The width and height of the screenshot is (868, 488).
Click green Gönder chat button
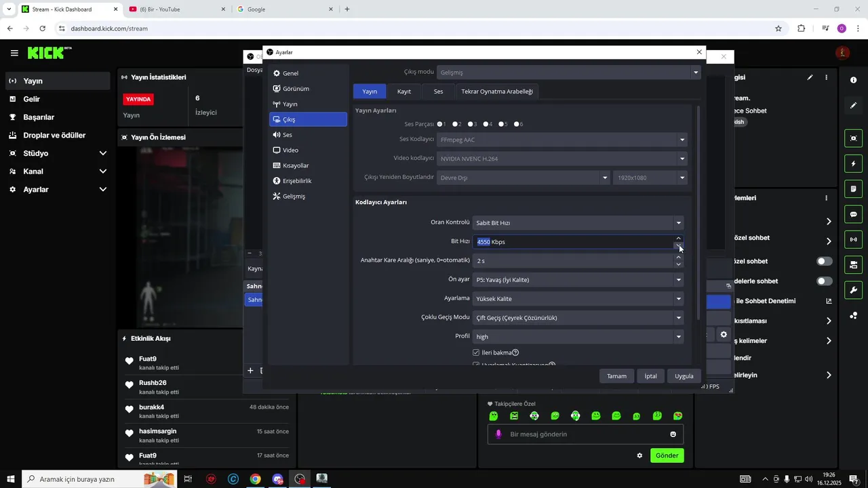(667, 455)
